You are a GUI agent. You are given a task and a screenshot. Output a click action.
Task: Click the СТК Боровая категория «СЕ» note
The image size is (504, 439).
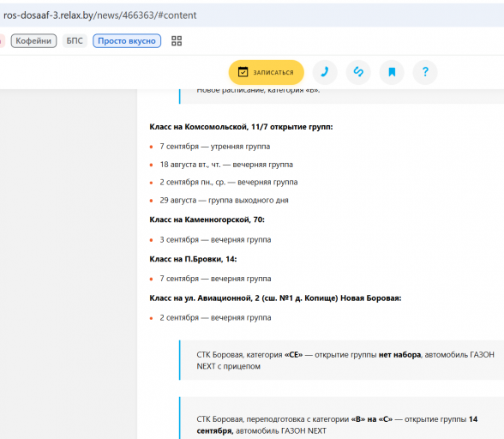coord(341,360)
